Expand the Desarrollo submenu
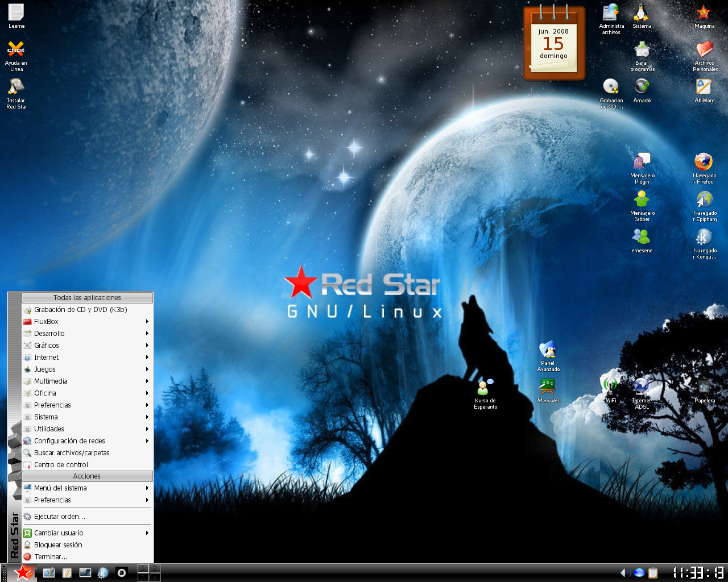728x582 pixels. (87, 334)
